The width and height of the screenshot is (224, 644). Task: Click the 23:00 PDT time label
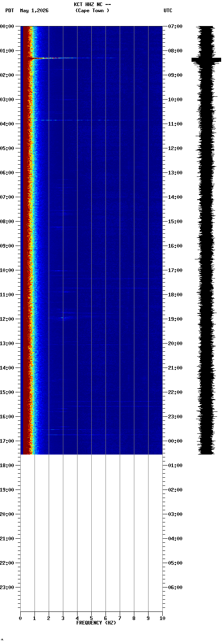7,587
